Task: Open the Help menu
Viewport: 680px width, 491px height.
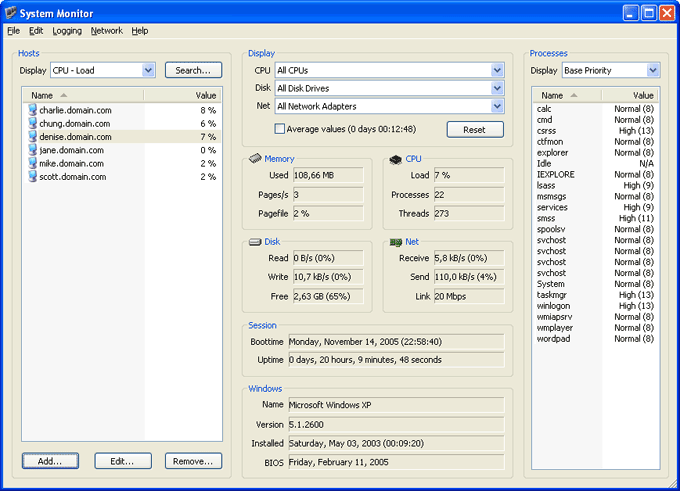Action: click(x=140, y=31)
